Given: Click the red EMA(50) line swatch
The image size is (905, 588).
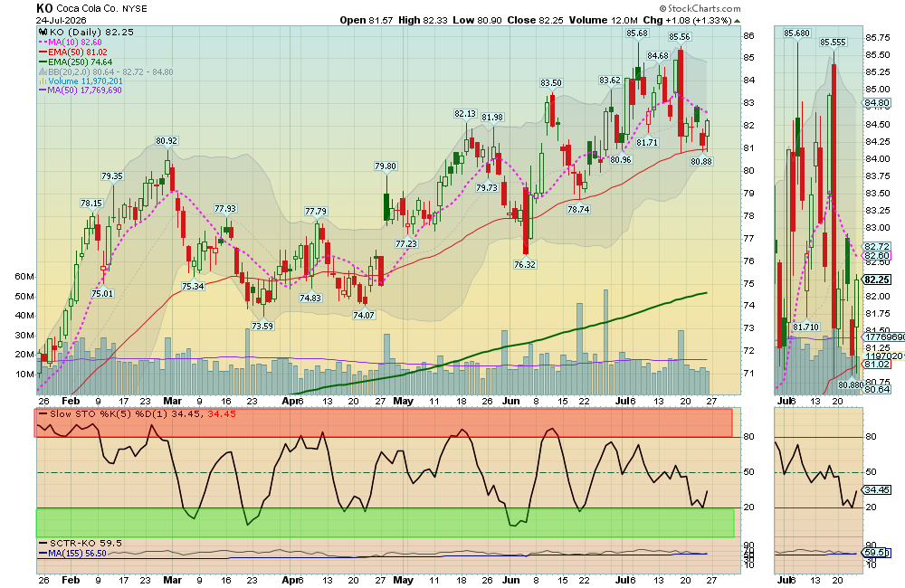Looking at the screenshot, I should 43,52.
